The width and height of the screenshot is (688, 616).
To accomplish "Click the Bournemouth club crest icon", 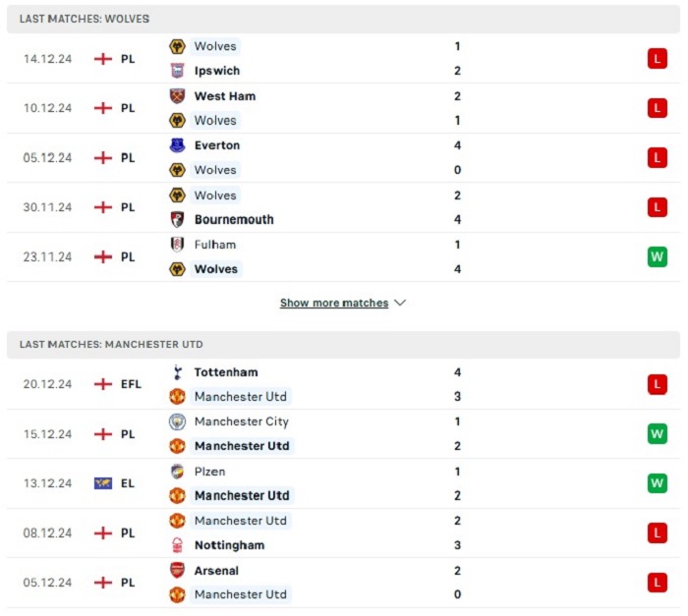I will pos(177,219).
